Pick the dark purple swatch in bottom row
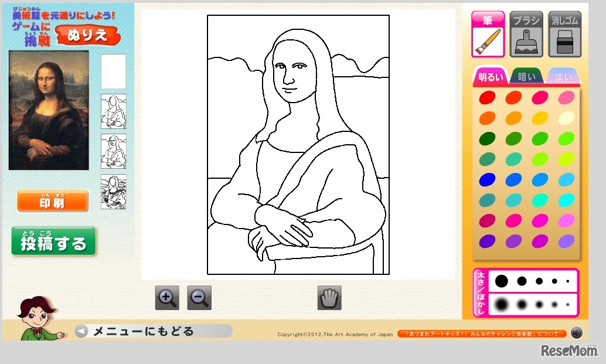The width and height of the screenshot is (606, 364). (x=488, y=241)
